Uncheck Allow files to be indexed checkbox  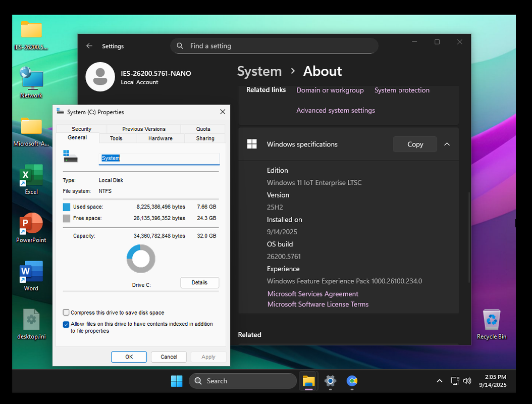(x=66, y=324)
